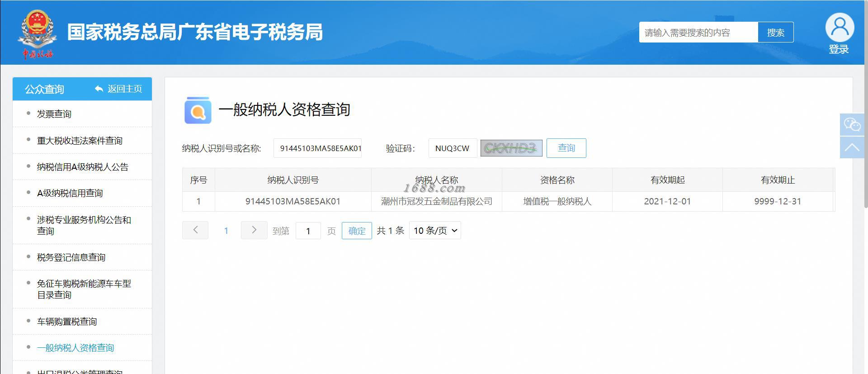Image resolution: width=868 pixels, height=374 pixels.
Task: Click the 搜索 button in header
Action: click(776, 33)
